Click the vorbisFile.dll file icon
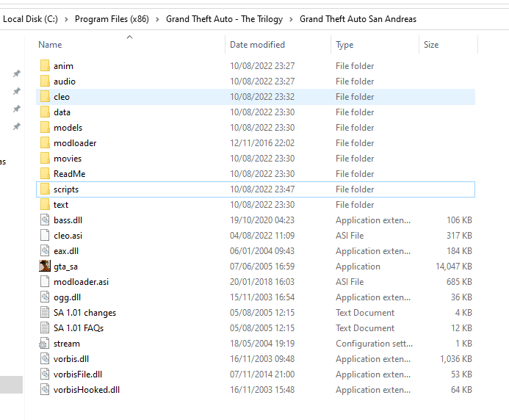Screen dimensions: 509x420 (45, 374)
